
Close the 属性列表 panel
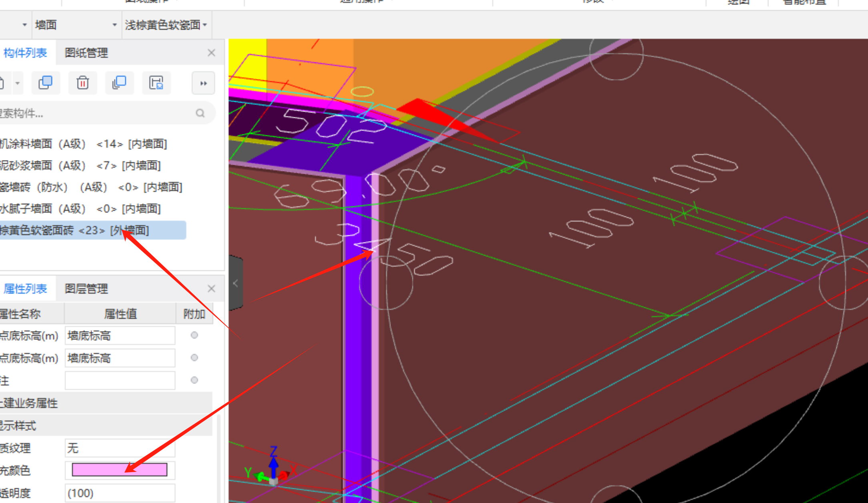[x=212, y=289]
